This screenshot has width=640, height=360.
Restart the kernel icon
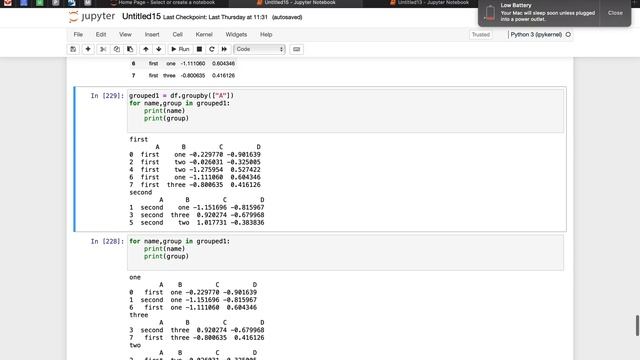coord(211,49)
